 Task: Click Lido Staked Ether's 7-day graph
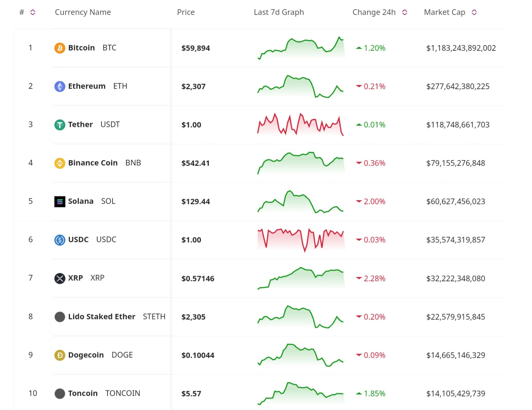click(x=301, y=317)
